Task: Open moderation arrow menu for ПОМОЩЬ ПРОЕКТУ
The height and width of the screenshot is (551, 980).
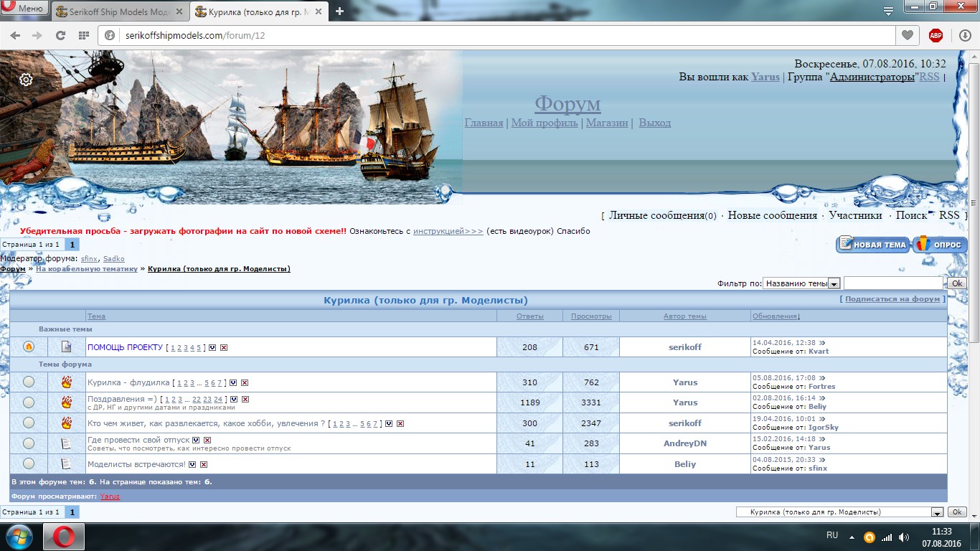Action: point(212,347)
